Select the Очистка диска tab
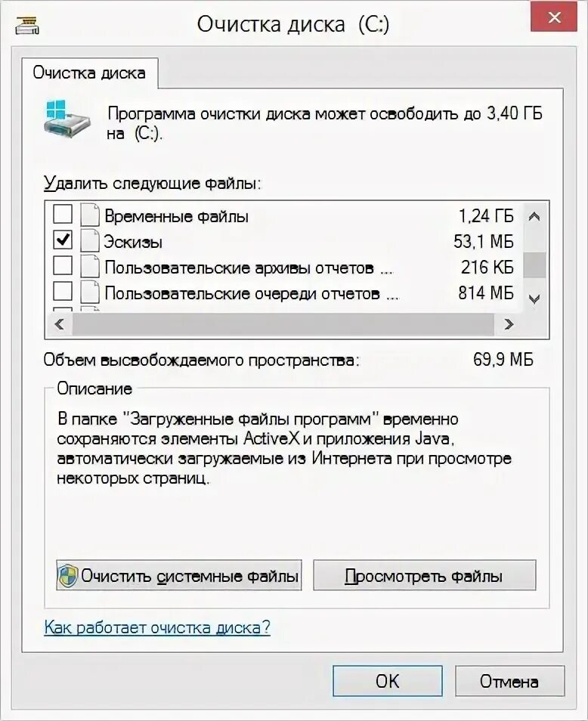This screenshot has height=721, width=588. coord(90,73)
